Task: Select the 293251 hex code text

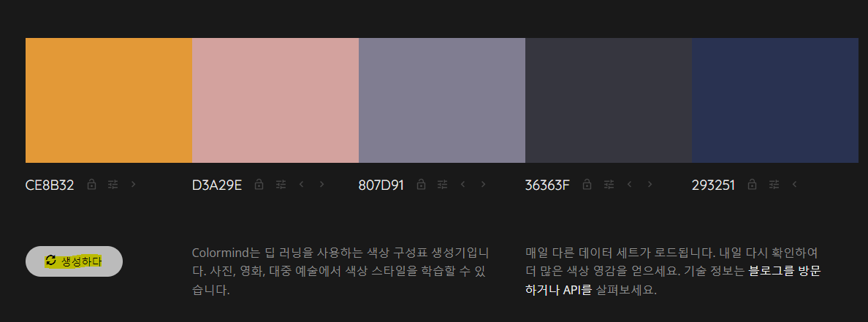Action: click(x=714, y=185)
